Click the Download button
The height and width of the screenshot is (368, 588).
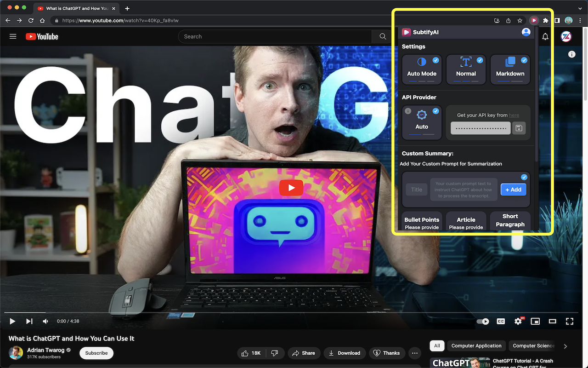[x=345, y=353]
